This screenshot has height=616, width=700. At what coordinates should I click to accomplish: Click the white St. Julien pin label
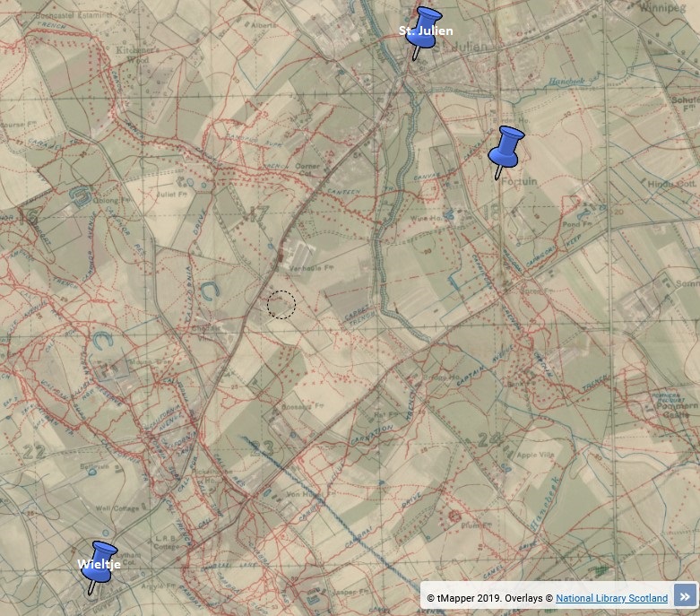(426, 31)
